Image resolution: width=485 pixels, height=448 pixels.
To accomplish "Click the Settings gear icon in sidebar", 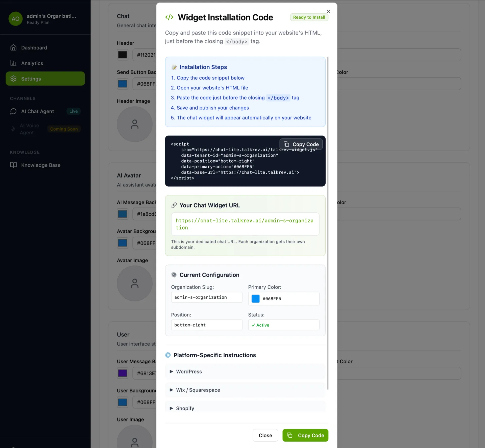I will [x=13, y=79].
